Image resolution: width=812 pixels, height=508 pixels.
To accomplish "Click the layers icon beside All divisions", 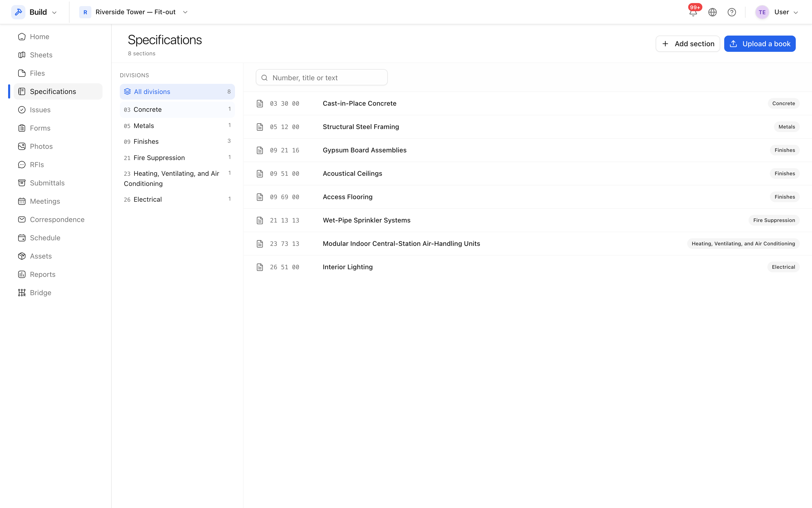I will coord(127,92).
